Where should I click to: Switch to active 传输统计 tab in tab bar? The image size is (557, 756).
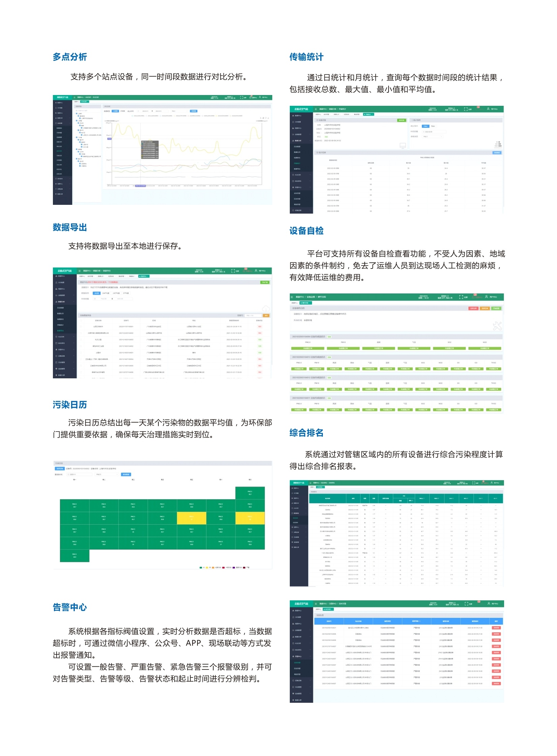tap(369, 114)
